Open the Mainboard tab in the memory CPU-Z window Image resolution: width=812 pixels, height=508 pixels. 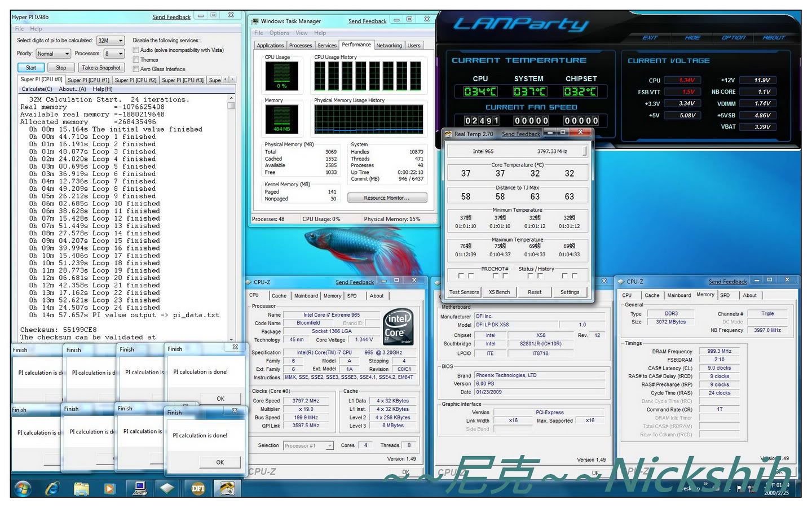point(679,295)
